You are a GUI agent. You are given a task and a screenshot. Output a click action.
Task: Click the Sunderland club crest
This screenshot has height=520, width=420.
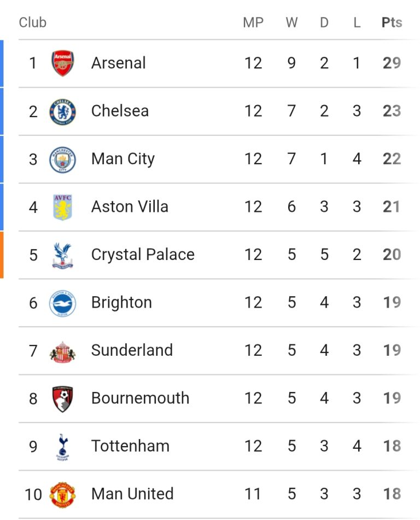[x=62, y=351]
